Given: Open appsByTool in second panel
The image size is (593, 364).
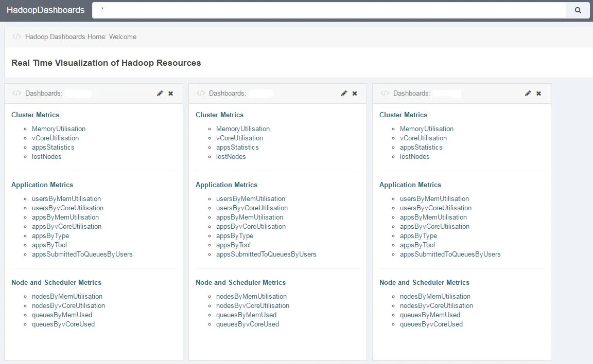Looking at the screenshot, I should click(233, 245).
